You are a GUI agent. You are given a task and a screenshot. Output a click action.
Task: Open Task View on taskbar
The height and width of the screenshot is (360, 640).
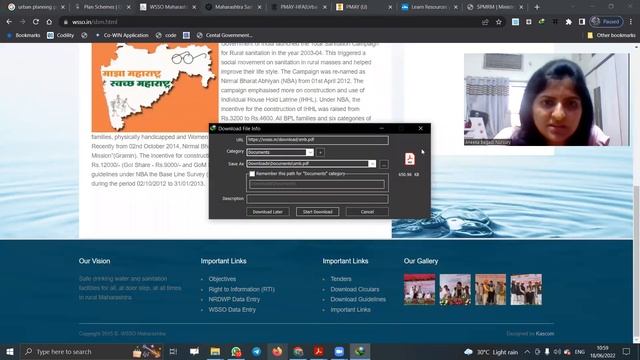173,351
